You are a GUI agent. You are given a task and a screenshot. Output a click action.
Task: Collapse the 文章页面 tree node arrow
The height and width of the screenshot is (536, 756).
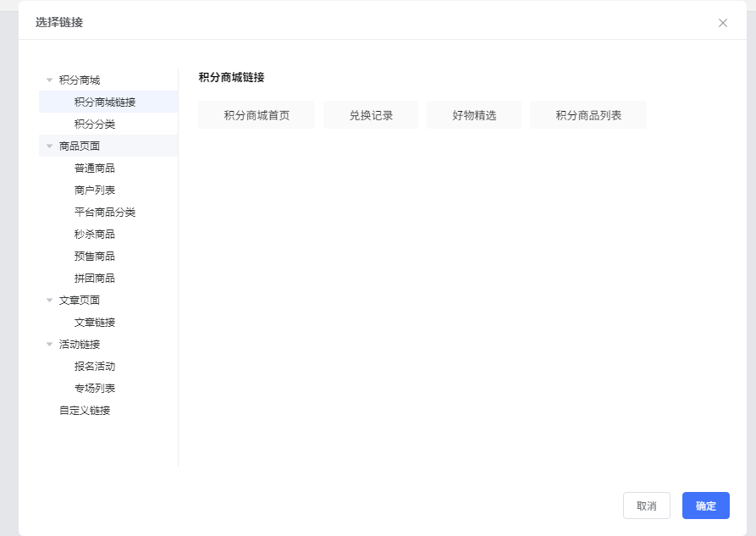pos(50,301)
